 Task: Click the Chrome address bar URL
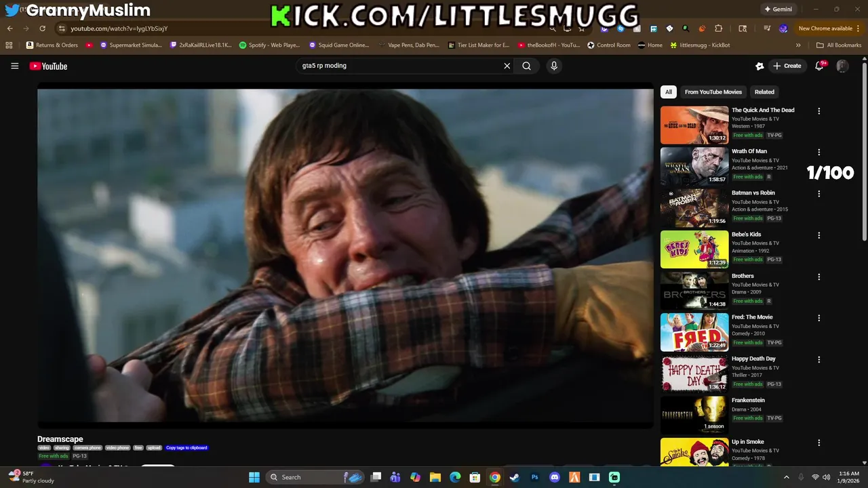point(119,28)
